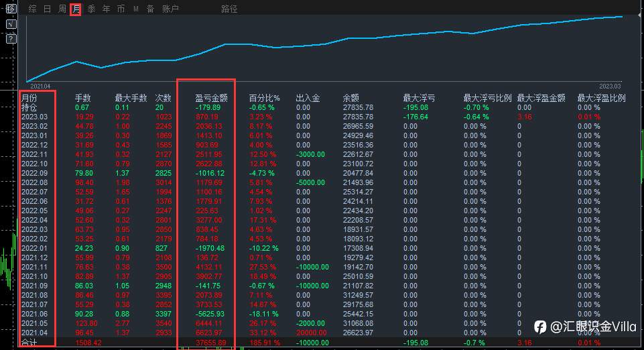This screenshot has width=644, height=350.
Task: Click the 最大浮盈金额 column header
Action: 541,98
